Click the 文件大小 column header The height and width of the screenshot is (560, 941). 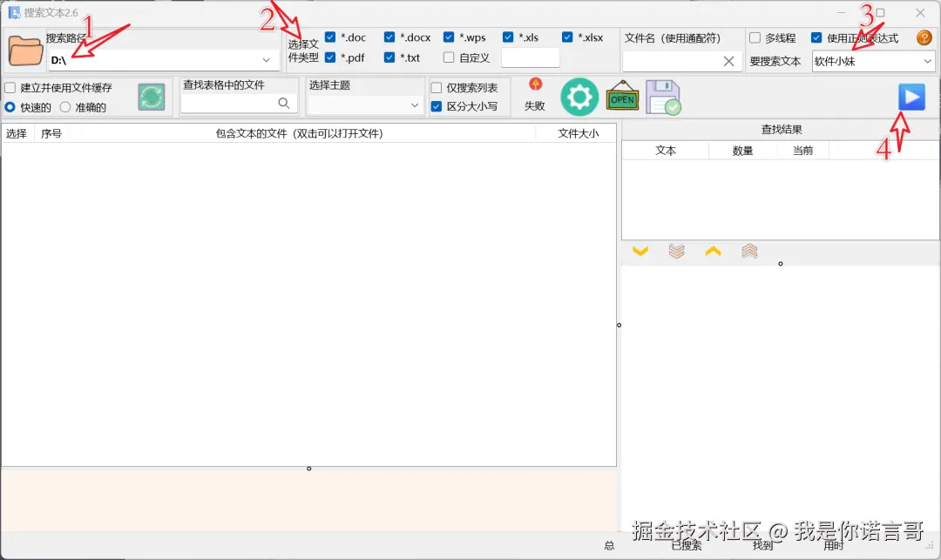(x=578, y=134)
